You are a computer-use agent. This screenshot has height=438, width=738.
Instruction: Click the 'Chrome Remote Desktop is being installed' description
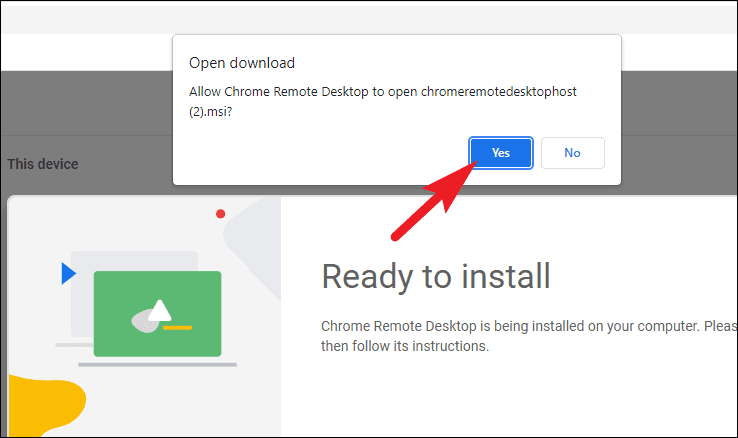(x=529, y=336)
